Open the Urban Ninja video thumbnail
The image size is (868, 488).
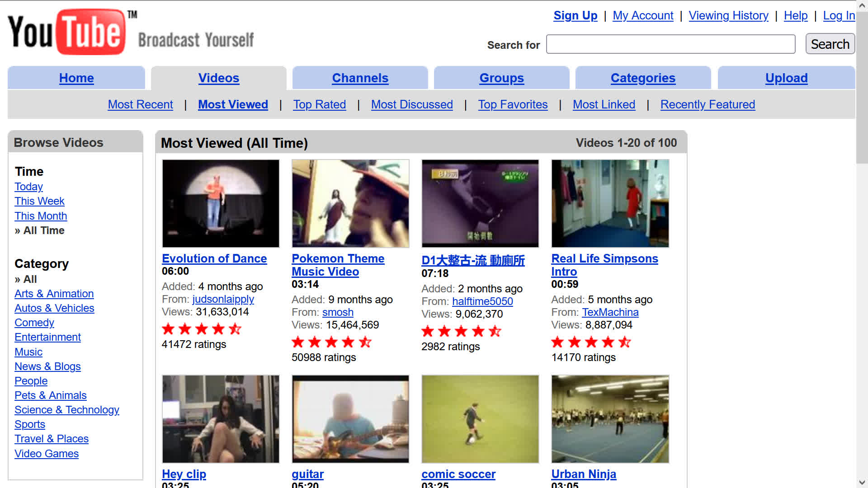(x=610, y=419)
